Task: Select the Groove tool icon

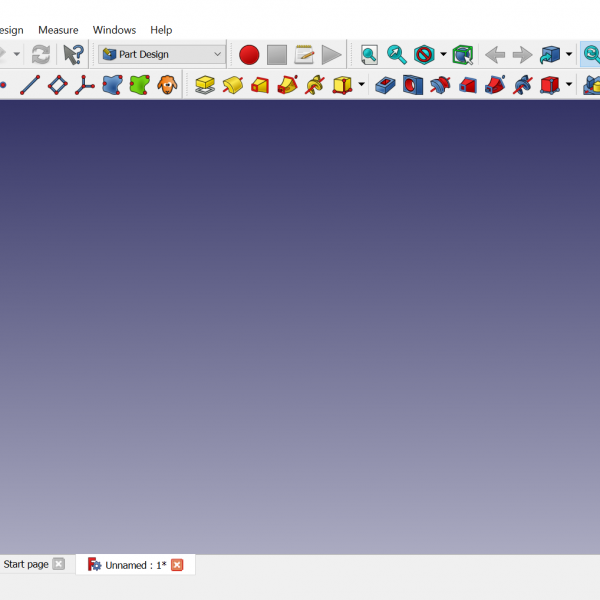Action: pyautogui.click(x=440, y=85)
